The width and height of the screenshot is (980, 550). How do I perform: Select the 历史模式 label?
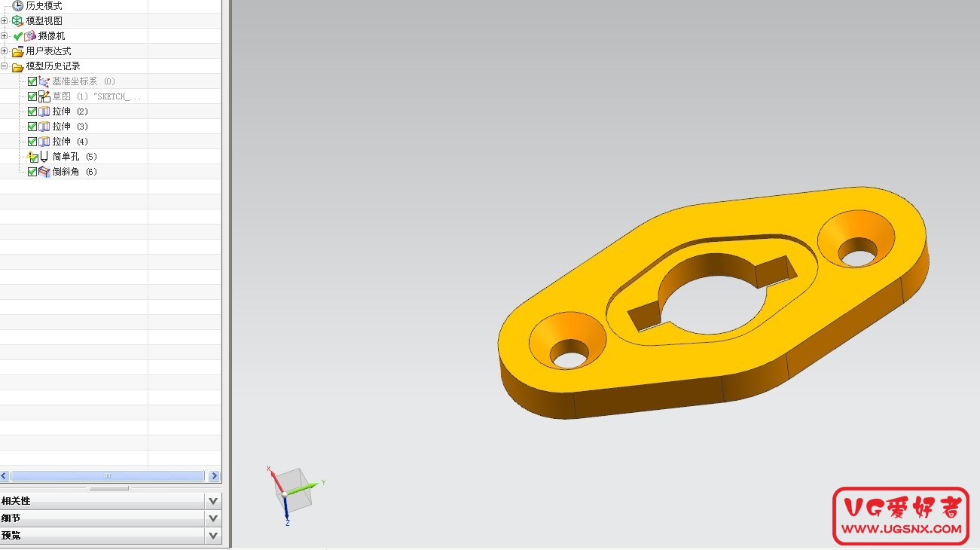tap(44, 5)
